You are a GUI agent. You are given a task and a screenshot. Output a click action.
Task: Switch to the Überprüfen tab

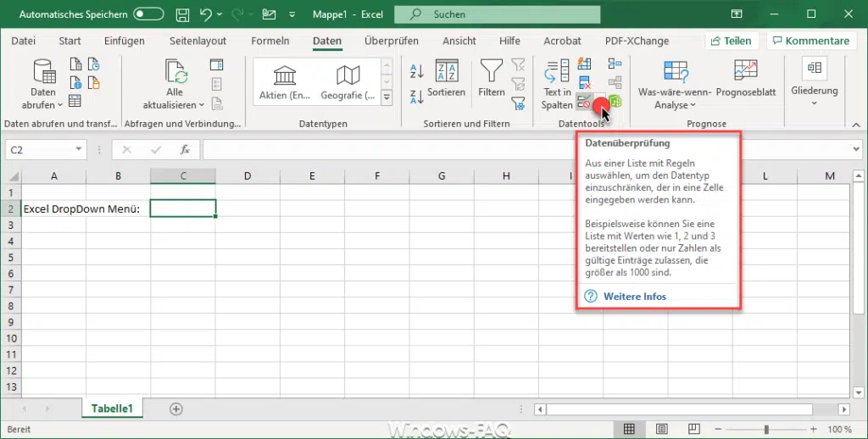392,41
